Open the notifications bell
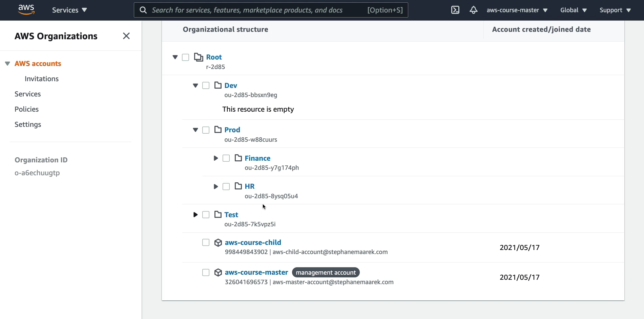644x319 pixels. (473, 10)
